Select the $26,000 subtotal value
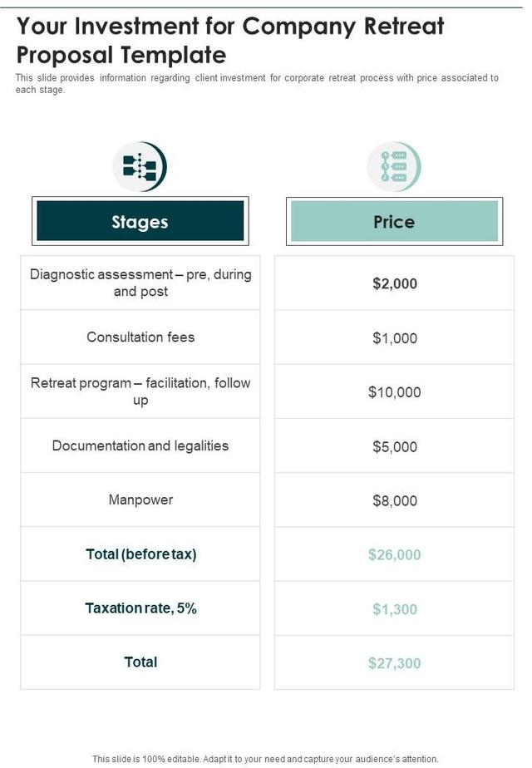The width and height of the screenshot is (532, 768). [x=395, y=554]
